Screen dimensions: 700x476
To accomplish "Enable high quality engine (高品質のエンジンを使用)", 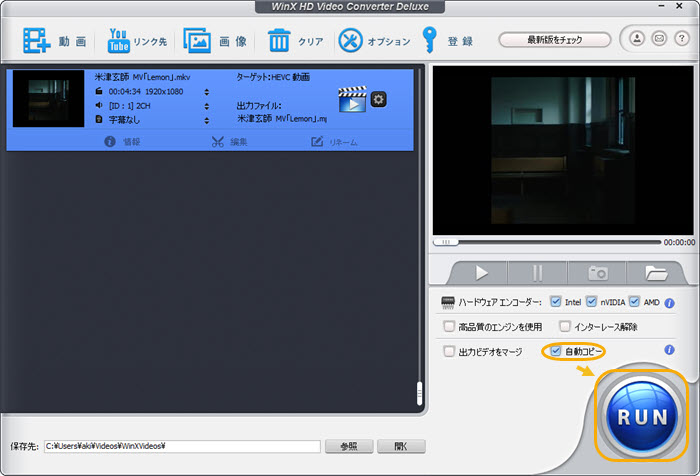I will [449, 326].
